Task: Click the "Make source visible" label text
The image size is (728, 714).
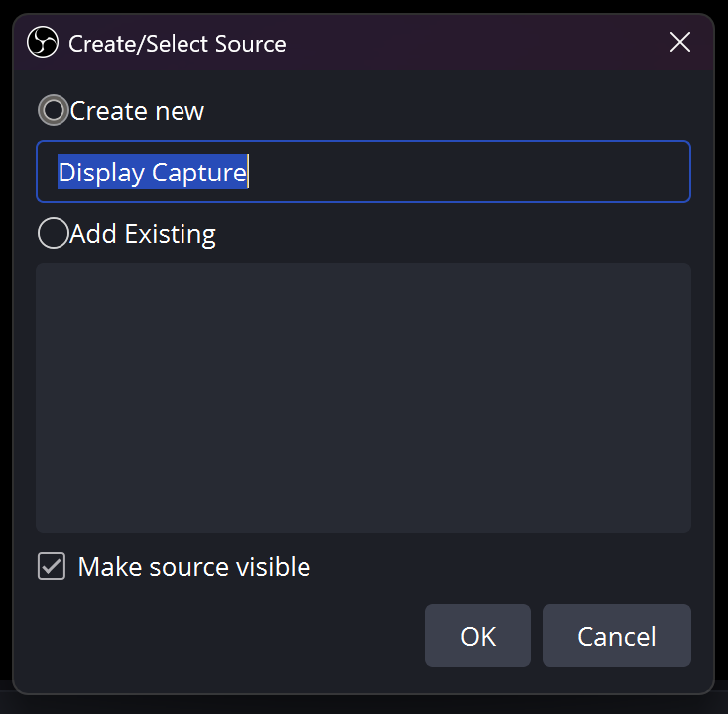Action: pyautogui.click(x=194, y=567)
